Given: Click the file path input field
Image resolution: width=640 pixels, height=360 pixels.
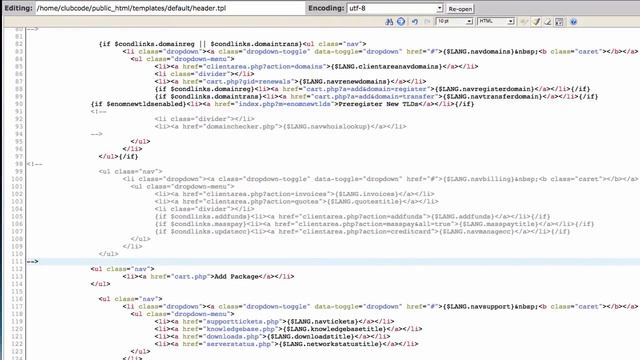Looking at the screenshot, I should tap(170, 8).
